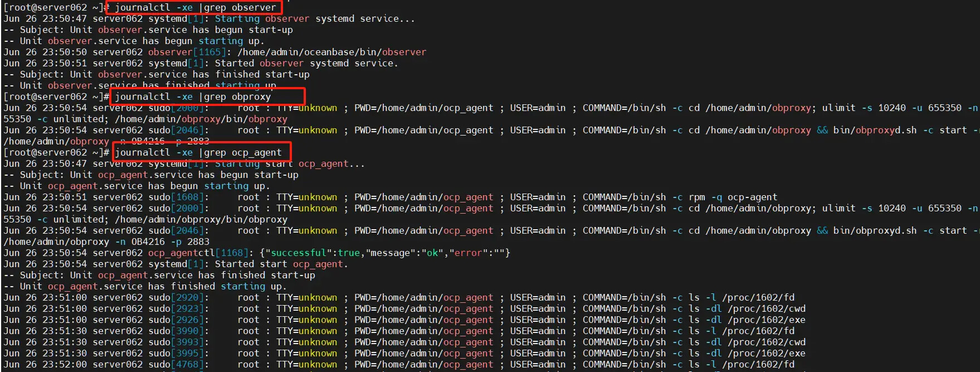Click 'Unit ocp_agent.service has finished starting up'
The height and width of the screenshot is (372, 980).
click(153, 286)
